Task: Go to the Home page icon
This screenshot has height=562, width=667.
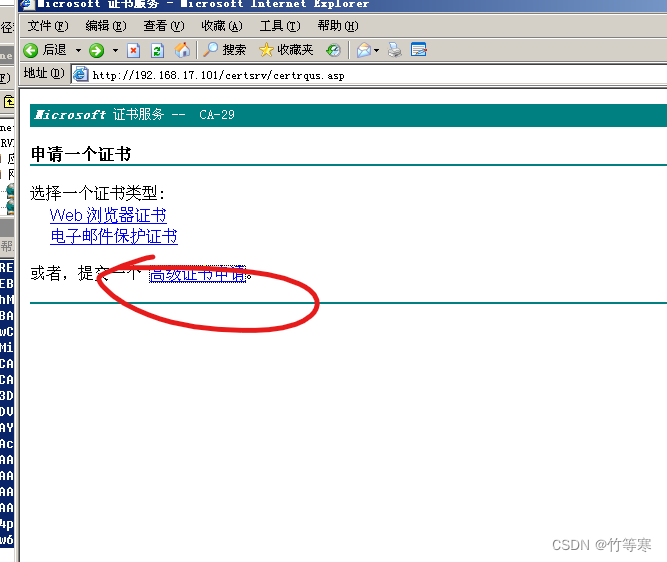Action: (182, 50)
